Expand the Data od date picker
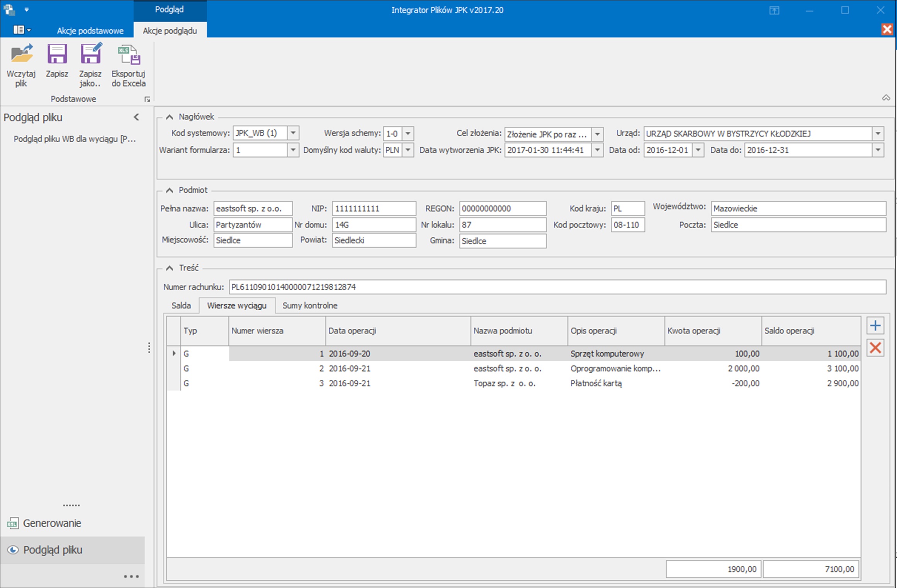The image size is (897, 588). tap(698, 150)
